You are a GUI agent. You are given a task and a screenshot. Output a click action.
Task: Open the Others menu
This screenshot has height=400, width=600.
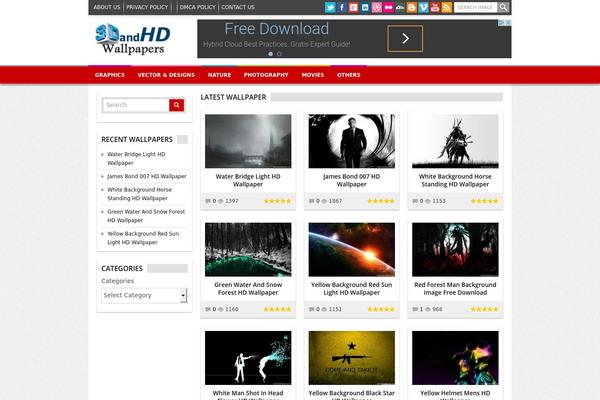point(349,75)
